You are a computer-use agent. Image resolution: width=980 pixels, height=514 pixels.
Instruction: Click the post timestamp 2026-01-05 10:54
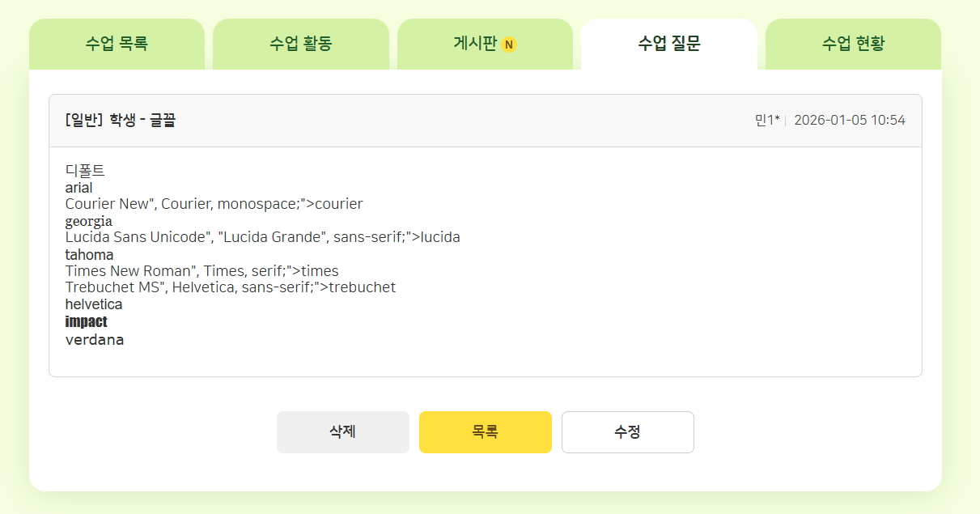[x=850, y=121]
